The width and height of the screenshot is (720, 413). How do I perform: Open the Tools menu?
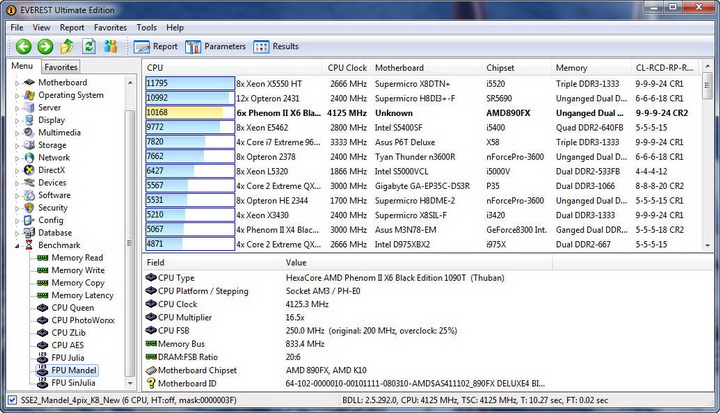146,28
